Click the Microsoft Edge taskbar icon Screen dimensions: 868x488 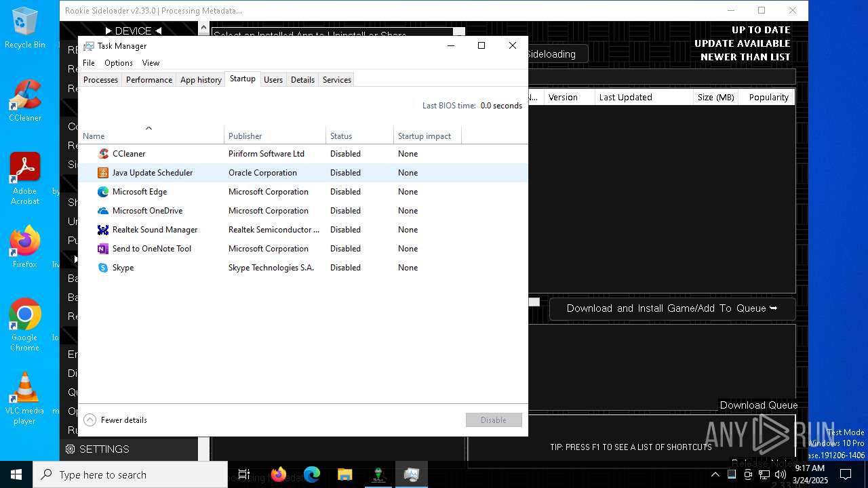click(312, 474)
